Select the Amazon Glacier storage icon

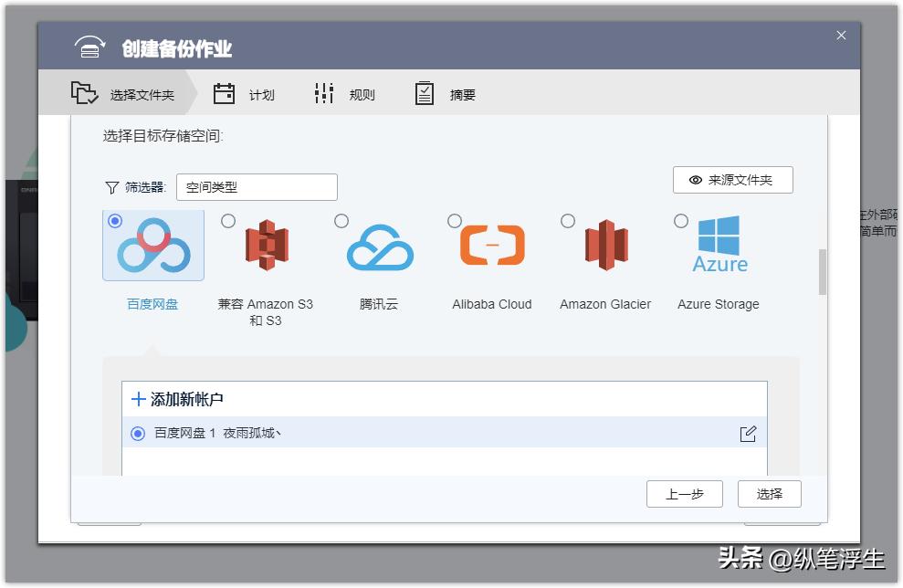click(x=605, y=244)
